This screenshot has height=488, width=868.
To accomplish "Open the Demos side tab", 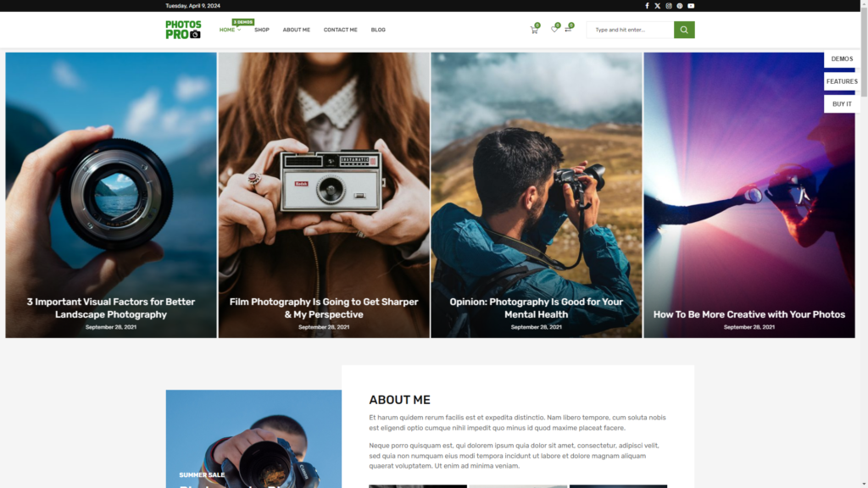I will click(x=842, y=58).
